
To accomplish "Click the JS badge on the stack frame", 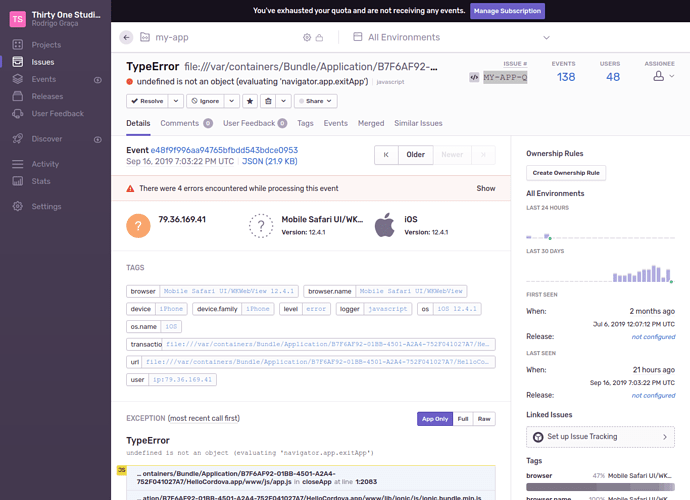I will (121, 470).
